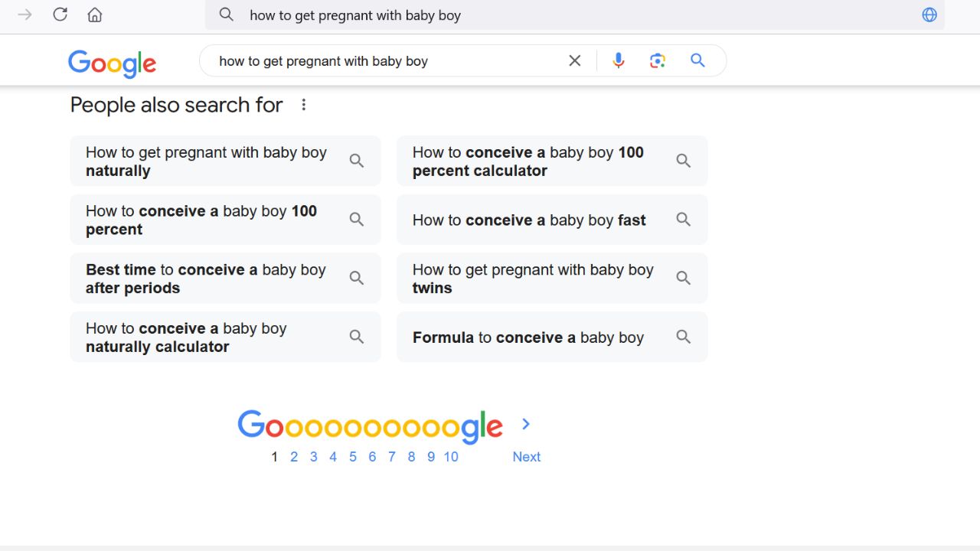
Task: Clear the Google search box with X
Action: 575,60
